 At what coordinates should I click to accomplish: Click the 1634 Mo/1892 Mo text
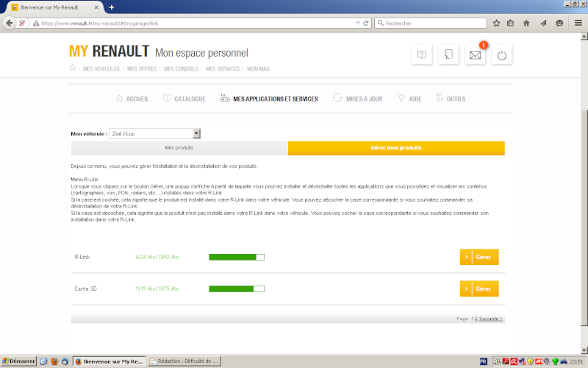pyautogui.click(x=157, y=257)
